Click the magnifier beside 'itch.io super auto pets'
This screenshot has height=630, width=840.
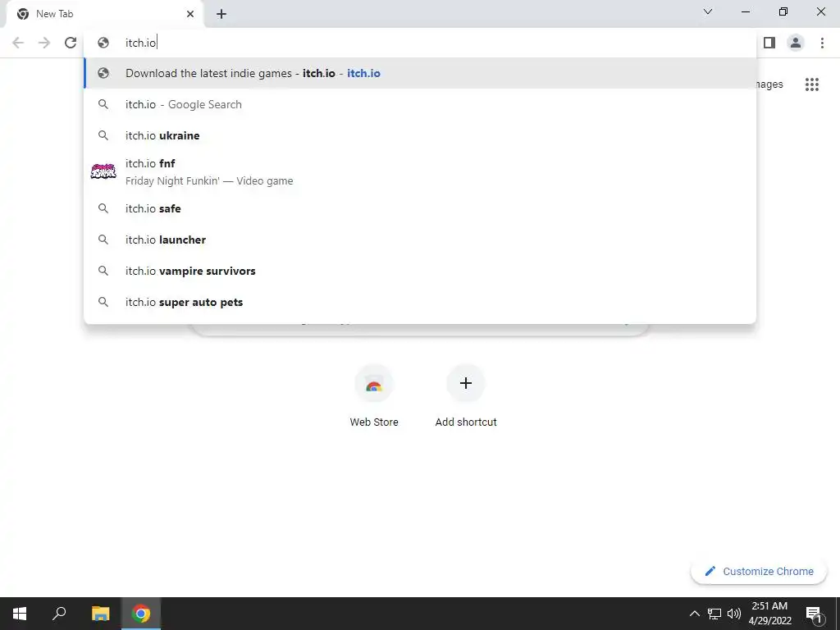click(103, 302)
